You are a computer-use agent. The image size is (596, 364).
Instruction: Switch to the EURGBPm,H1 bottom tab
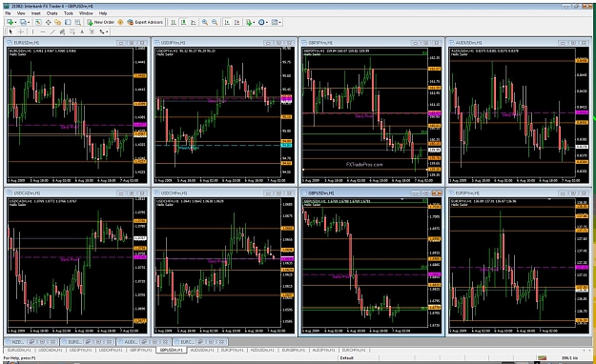tap(293, 350)
